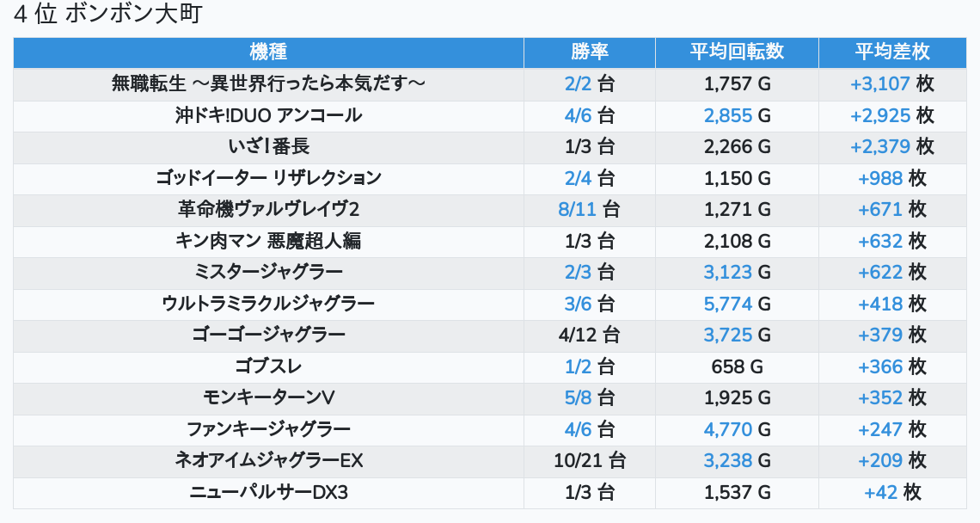Image resolution: width=980 pixels, height=523 pixels.
Task: Click the 4位 ボンボン大町 heading
Action: point(107,15)
